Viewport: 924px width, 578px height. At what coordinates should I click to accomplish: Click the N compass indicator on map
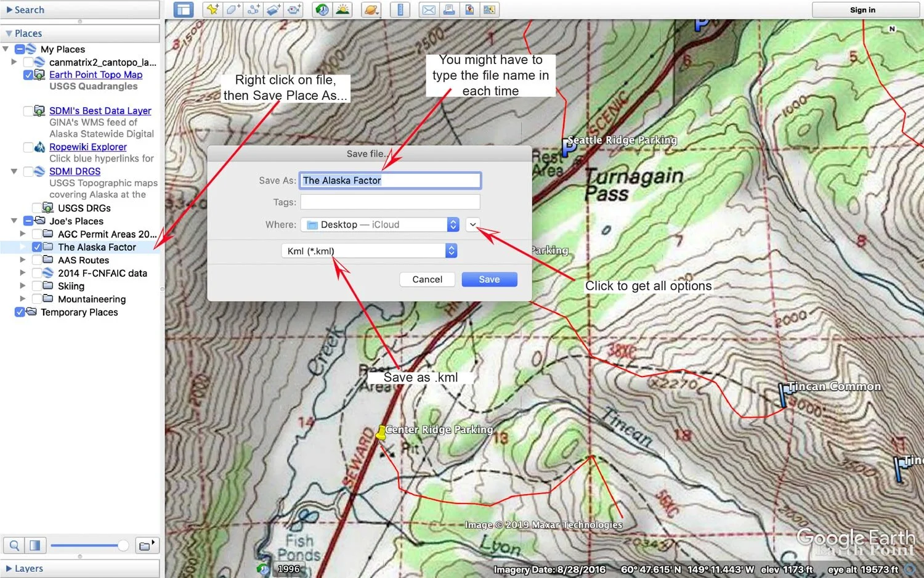892,29
